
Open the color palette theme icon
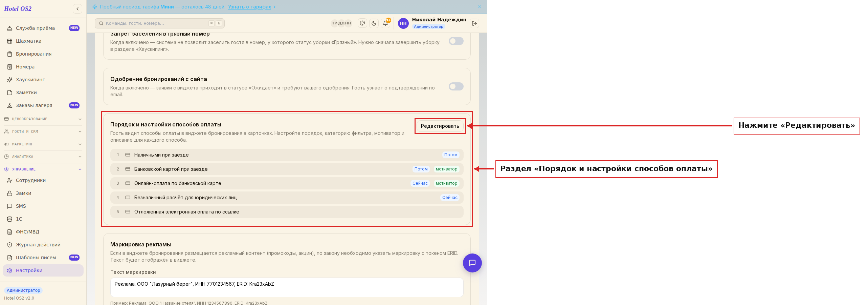[362, 23]
